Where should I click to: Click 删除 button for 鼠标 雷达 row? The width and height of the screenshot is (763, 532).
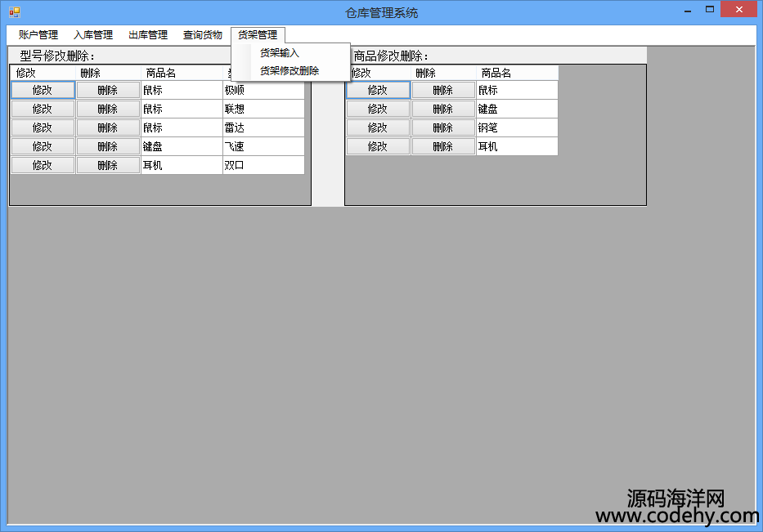[108, 128]
